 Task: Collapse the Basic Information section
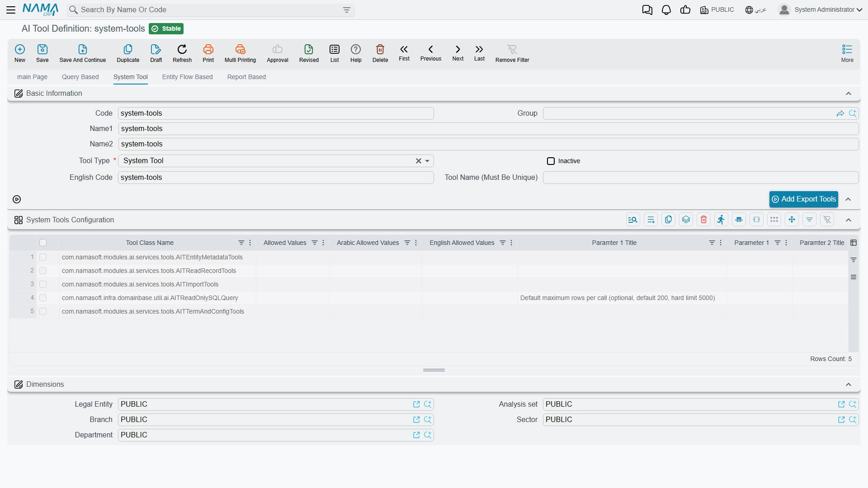849,94
